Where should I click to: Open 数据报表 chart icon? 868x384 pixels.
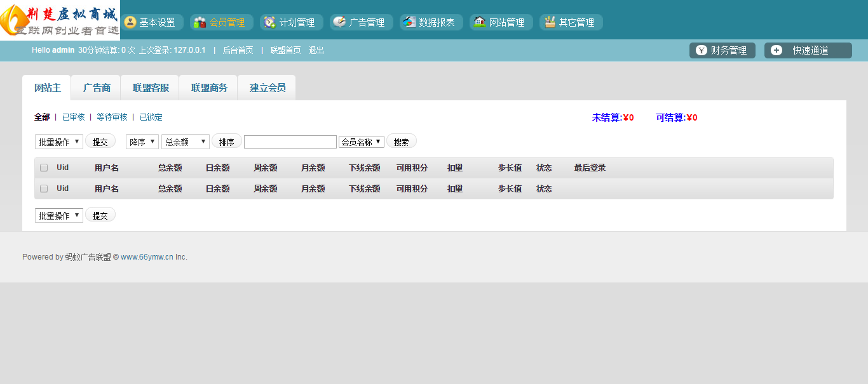[x=410, y=22]
